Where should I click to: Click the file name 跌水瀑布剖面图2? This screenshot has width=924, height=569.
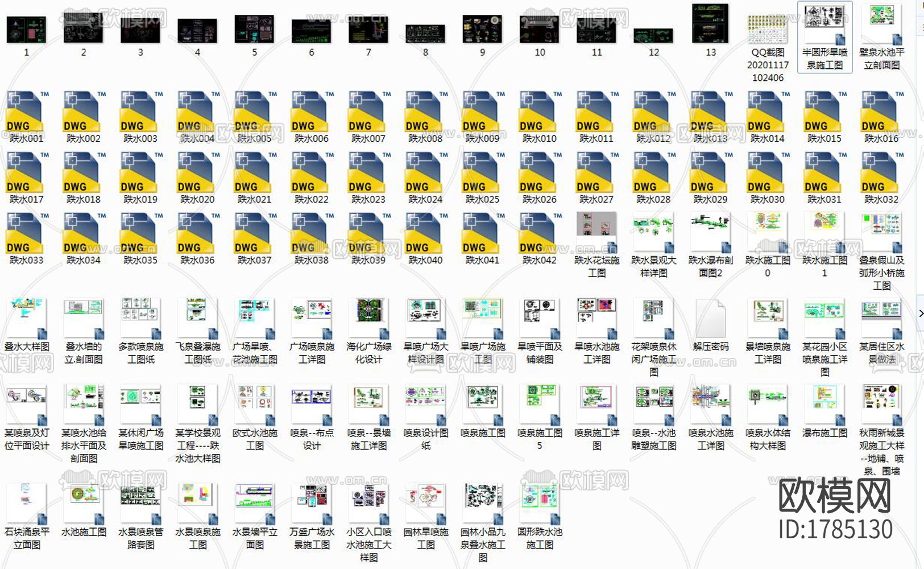point(711,266)
